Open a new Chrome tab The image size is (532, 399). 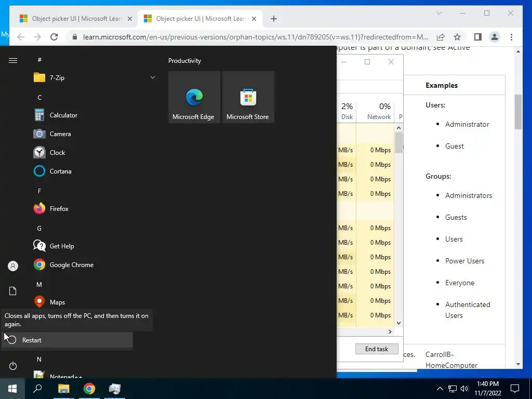coord(274,19)
